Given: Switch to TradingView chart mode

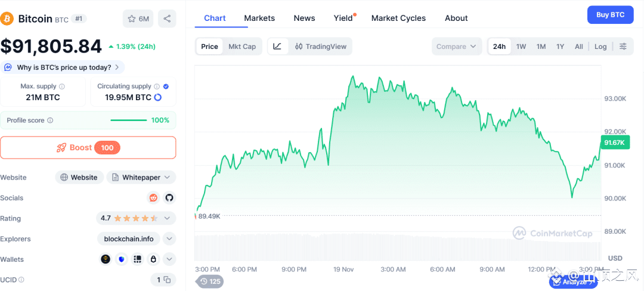Looking at the screenshot, I should [321, 47].
